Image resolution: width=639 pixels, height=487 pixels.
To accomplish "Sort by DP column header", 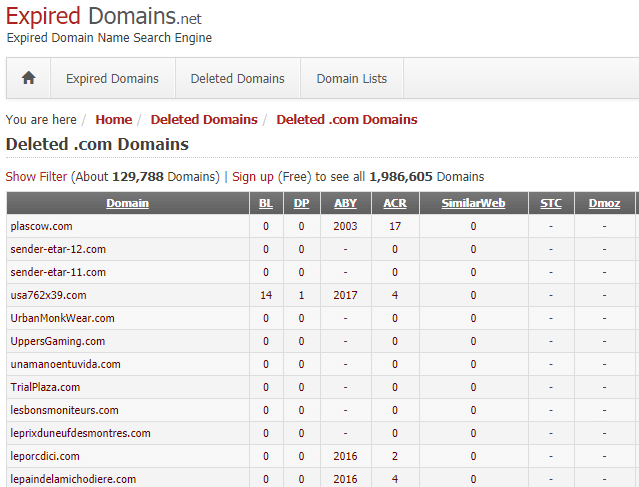I will point(301,203).
